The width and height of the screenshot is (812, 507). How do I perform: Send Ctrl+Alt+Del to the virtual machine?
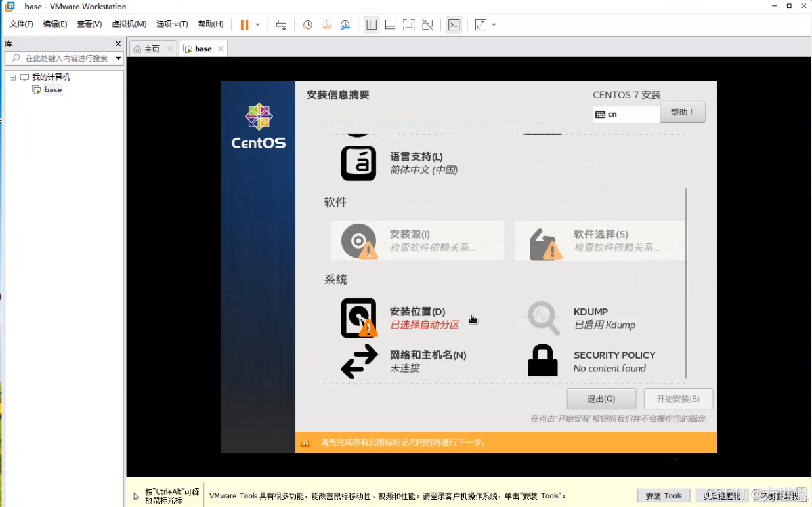click(281, 24)
